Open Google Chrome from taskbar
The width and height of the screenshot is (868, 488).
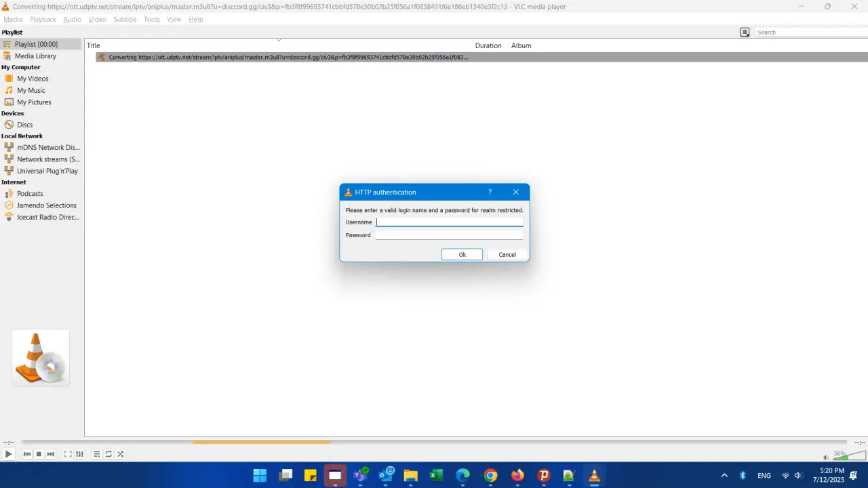(x=490, y=475)
